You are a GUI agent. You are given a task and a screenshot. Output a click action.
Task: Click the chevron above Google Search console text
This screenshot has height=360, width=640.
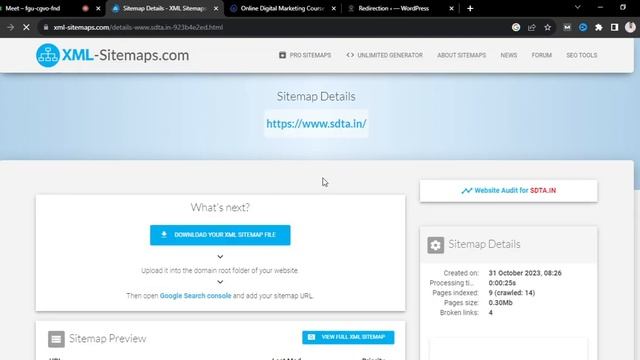(x=220, y=282)
